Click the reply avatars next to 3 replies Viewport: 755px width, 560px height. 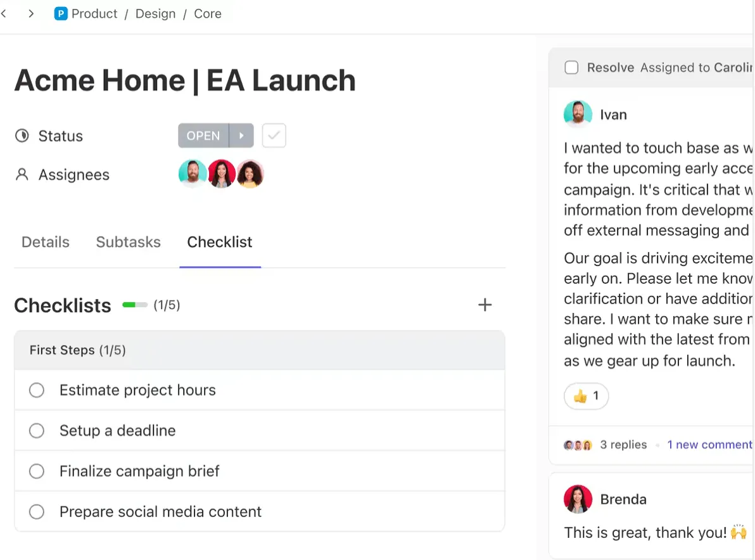[x=578, y=445]
